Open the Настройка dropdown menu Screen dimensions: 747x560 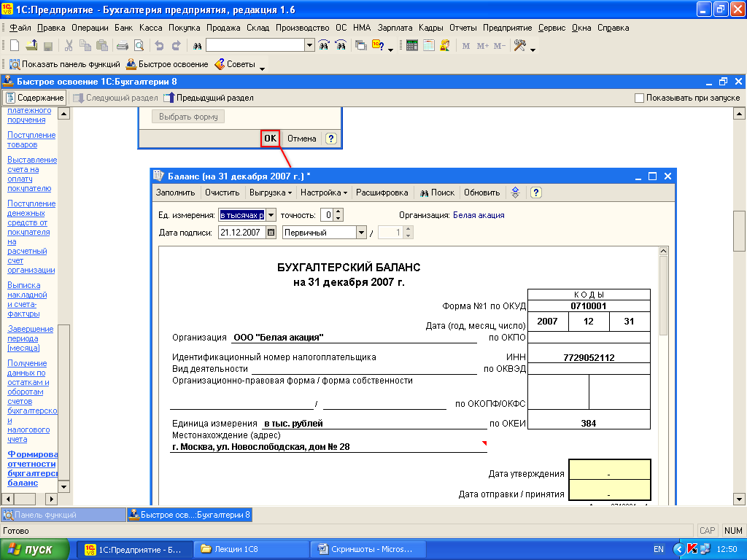pyautogui.click(x=323, y=192)
